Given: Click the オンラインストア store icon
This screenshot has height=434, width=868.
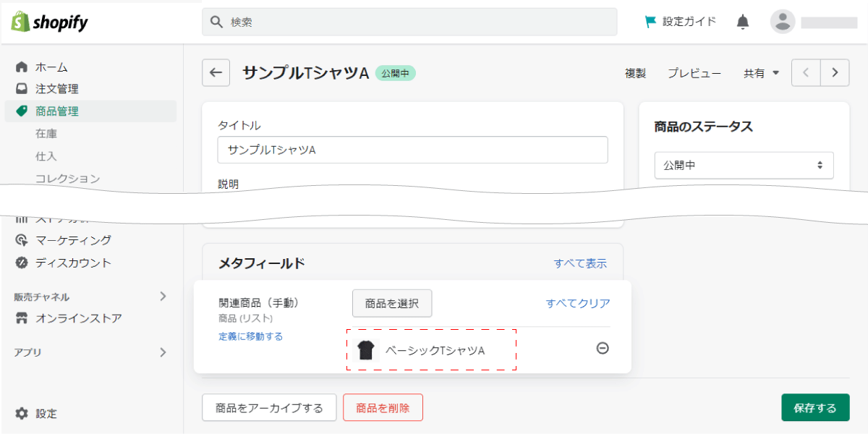Looking at the screenshot, I should (22, 318).
